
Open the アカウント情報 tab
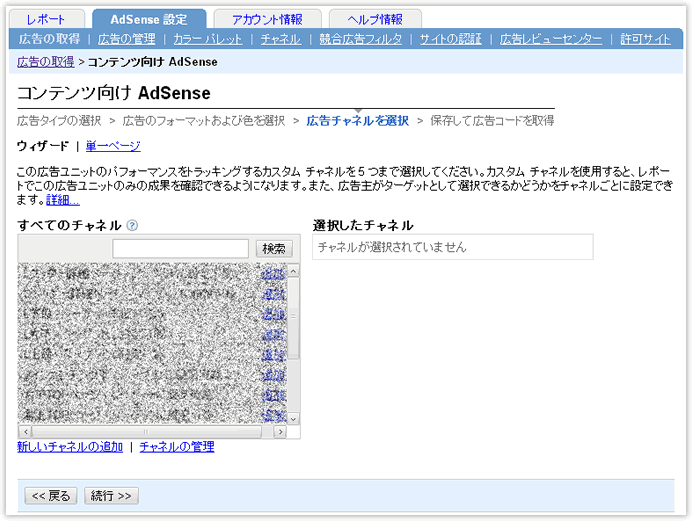tap(267, 19)
